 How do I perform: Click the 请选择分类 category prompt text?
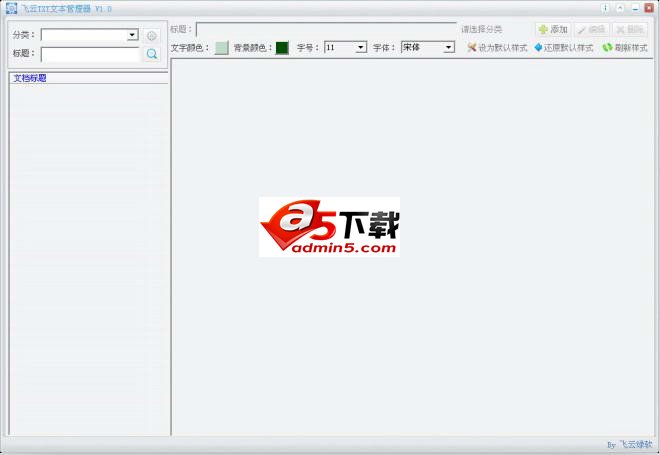(482, 29)
